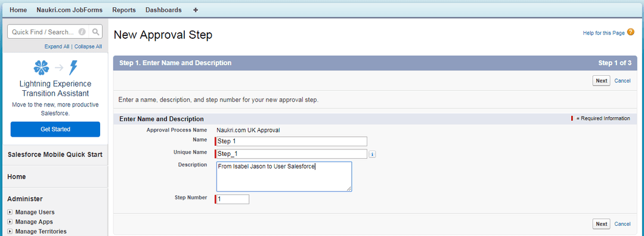
Task: Click the Name input field
Action: click(x=291, y=141)
